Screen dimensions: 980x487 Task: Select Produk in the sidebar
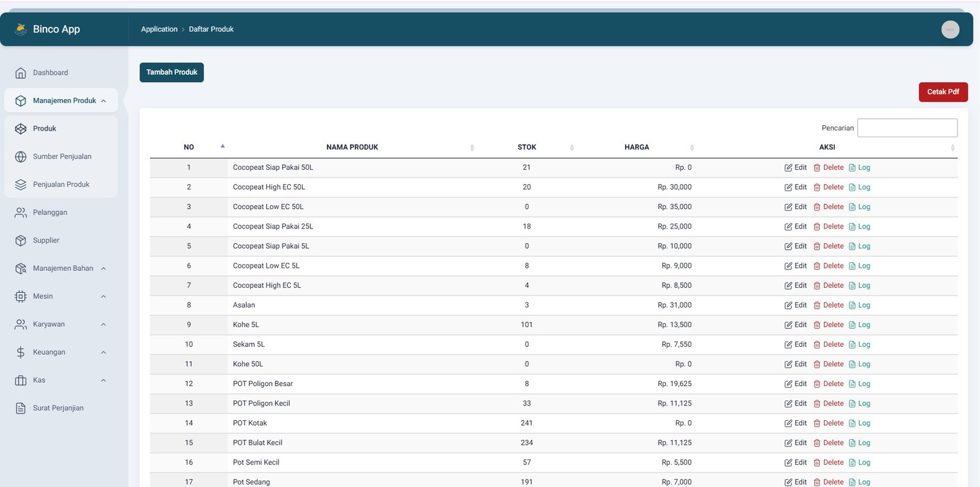pos(61,129)
